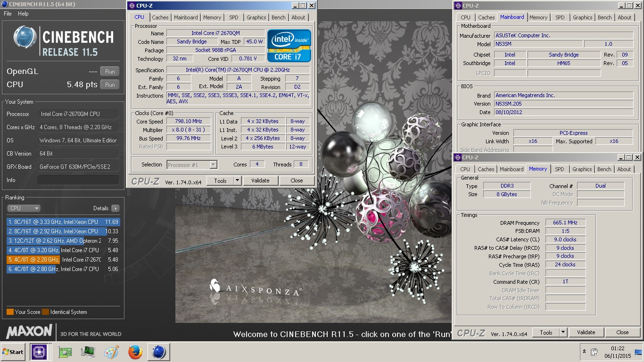Image resolution: width=644 pixels, height=362 pixels.
Task: Click the motherboard model N53SM field
Action: (x=538, y=44)
